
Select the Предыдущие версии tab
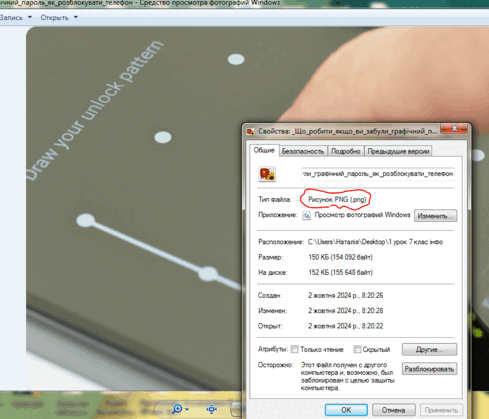pyautogui.click(x=398, y=151)
